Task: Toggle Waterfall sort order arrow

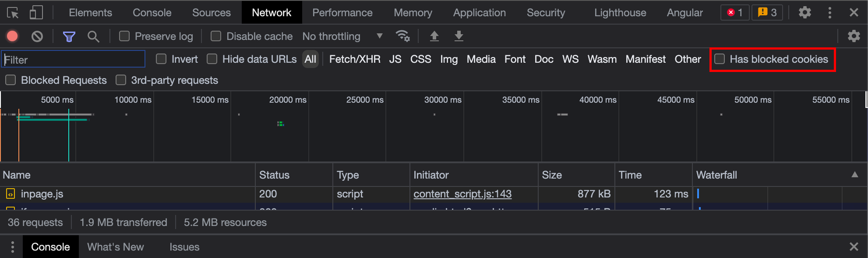Action: pyautogui.click(x=854, y=175)
